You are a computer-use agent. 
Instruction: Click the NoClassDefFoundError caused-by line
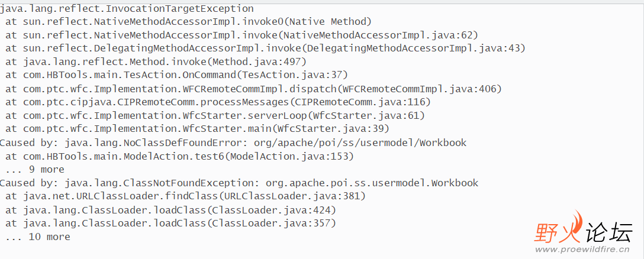tap(233, 143)
